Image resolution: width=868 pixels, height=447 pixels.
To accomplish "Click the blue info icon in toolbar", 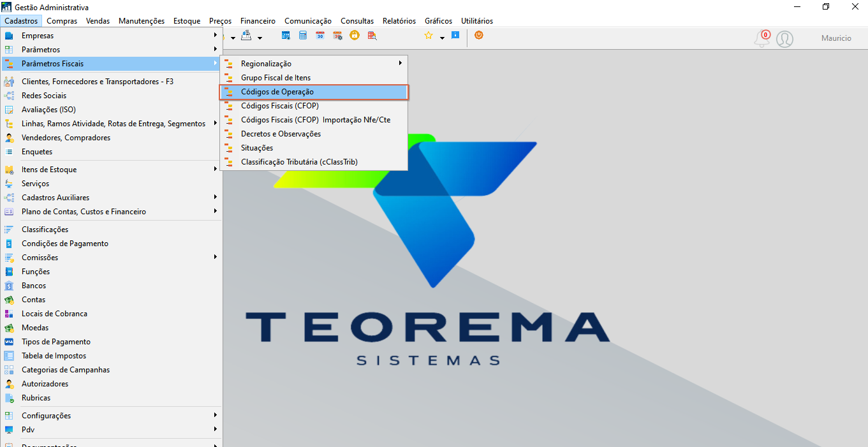I will click(455, 36).
